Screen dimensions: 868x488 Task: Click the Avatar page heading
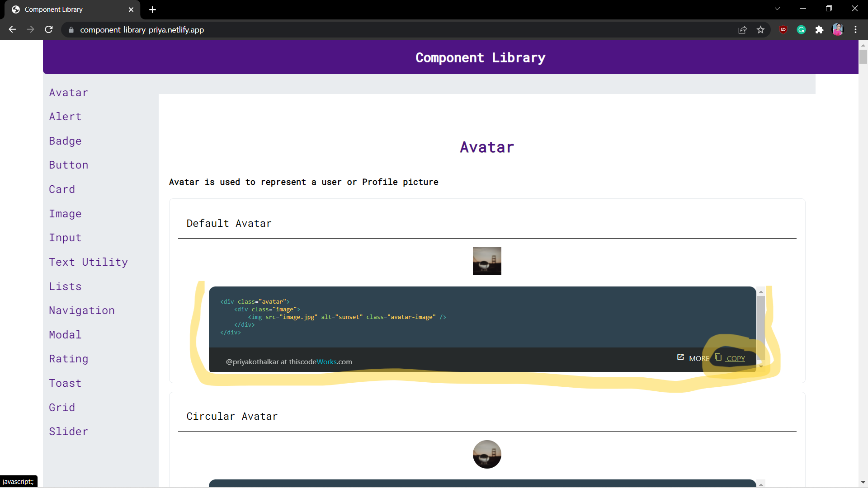[x=487, y=147]
